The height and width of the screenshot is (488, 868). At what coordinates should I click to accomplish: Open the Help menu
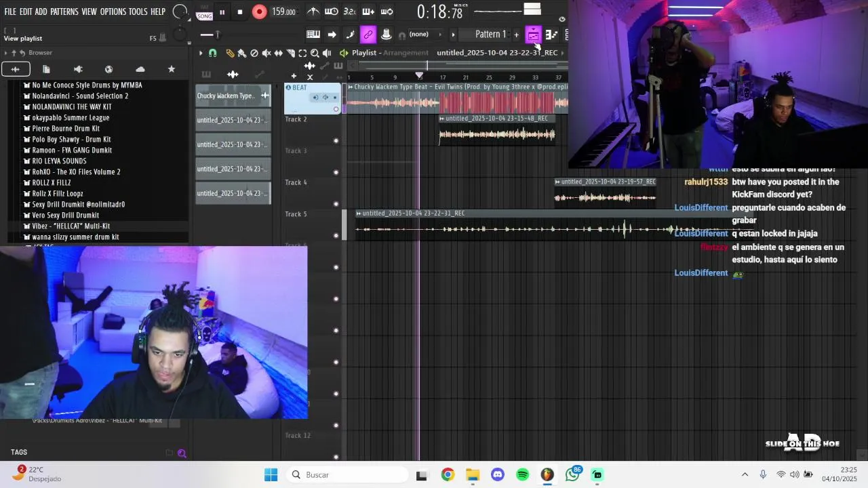tap(158, 12)
